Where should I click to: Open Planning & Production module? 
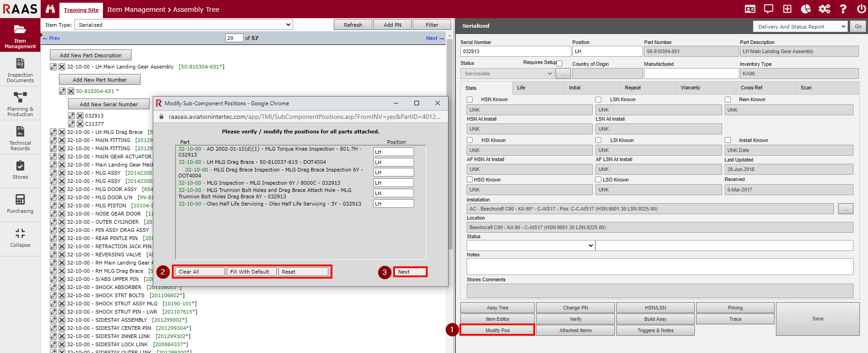click(20, 104)
